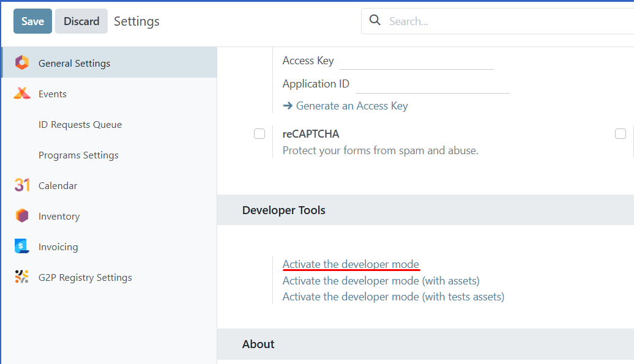Enable the left reCAPTCHA checkbox
Image resolution: width=634 pixels, height=364 pixels.
tap(259, 133)
